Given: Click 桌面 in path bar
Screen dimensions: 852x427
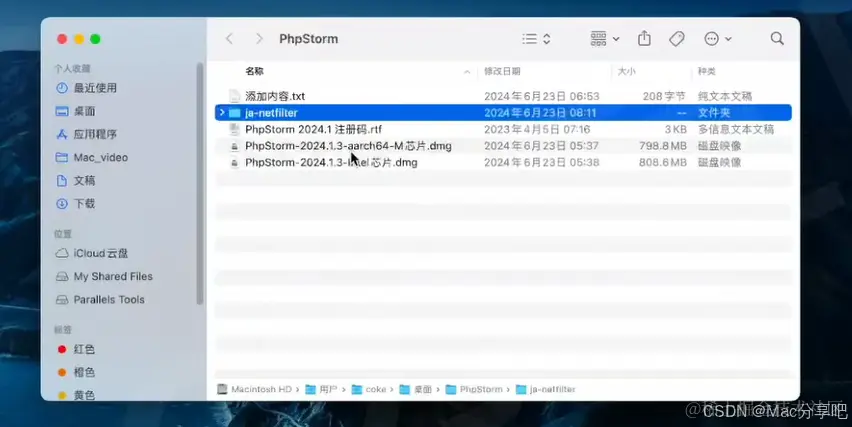Looking at the screenshot, I should (x=416, y=390).
